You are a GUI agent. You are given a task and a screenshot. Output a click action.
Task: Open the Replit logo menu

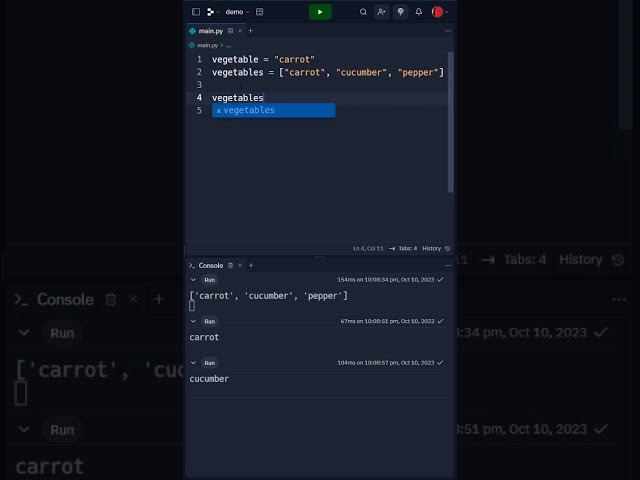(x=213, y=12)
